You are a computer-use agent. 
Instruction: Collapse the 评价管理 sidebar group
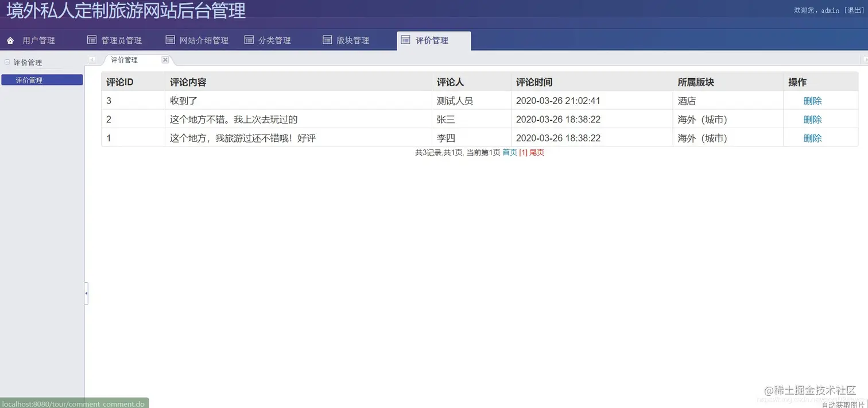point(7,62)
